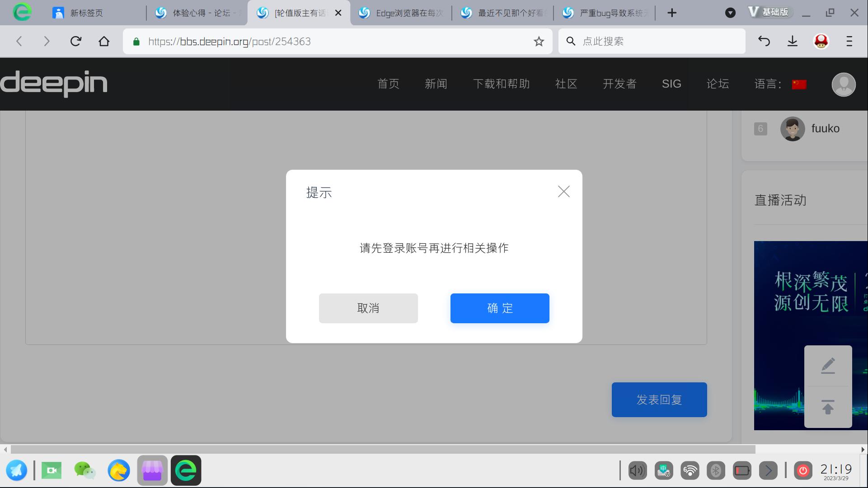
Task: Bookmark this page with the star
Action: [x=538, y=41]
